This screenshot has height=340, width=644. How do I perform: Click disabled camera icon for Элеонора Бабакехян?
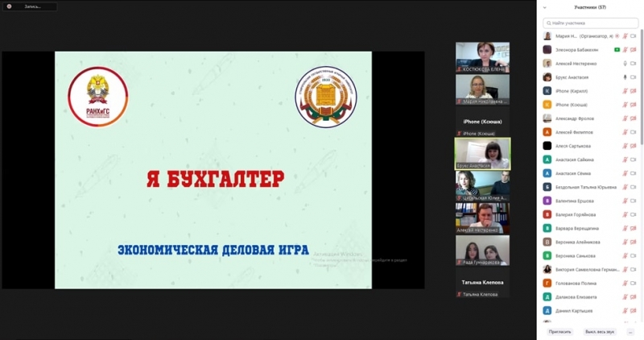634,50
